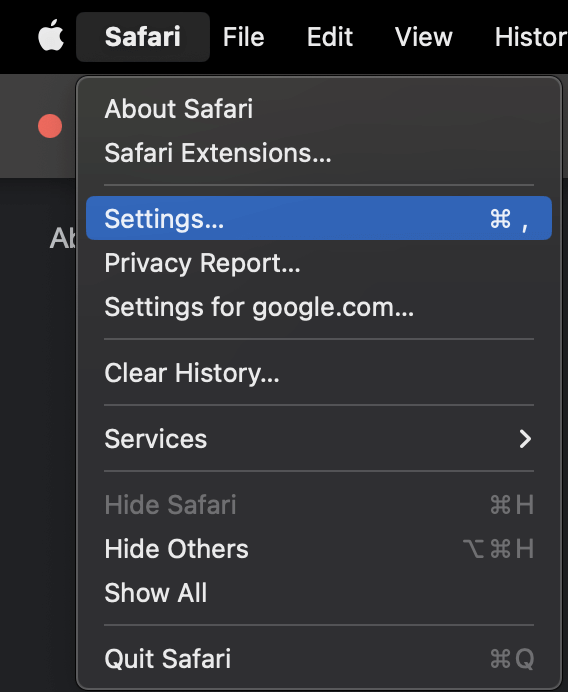Open the View menu
Screen dimensions: 568x692
pyautogui.click(x=424, y=37)
